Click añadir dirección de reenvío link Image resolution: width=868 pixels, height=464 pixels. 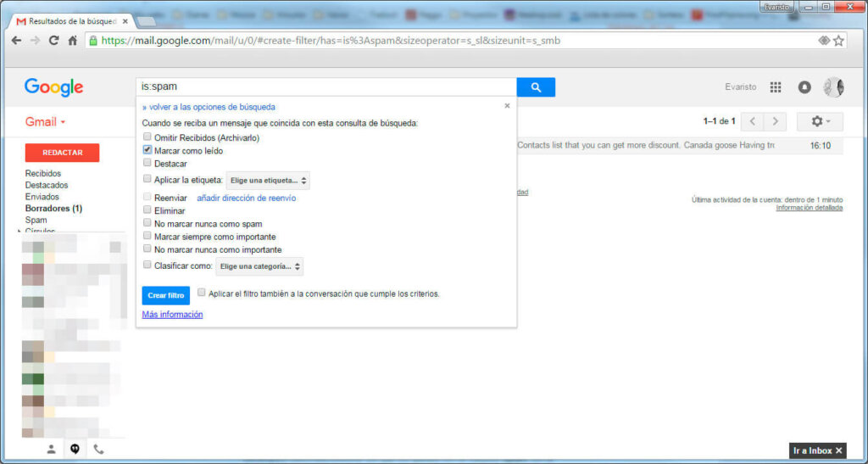[x=247, y=198]
